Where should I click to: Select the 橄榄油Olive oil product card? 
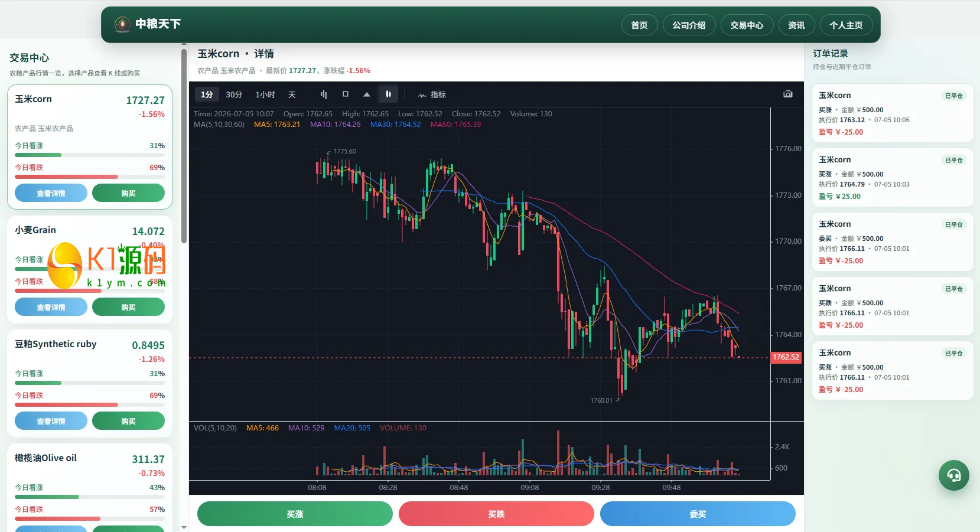[90, 487]
